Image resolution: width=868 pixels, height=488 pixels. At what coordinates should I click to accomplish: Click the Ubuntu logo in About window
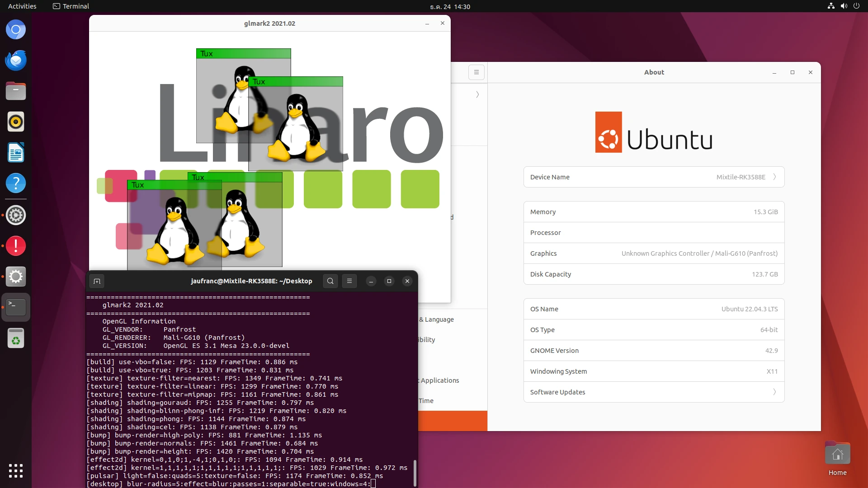coord(654,132)
